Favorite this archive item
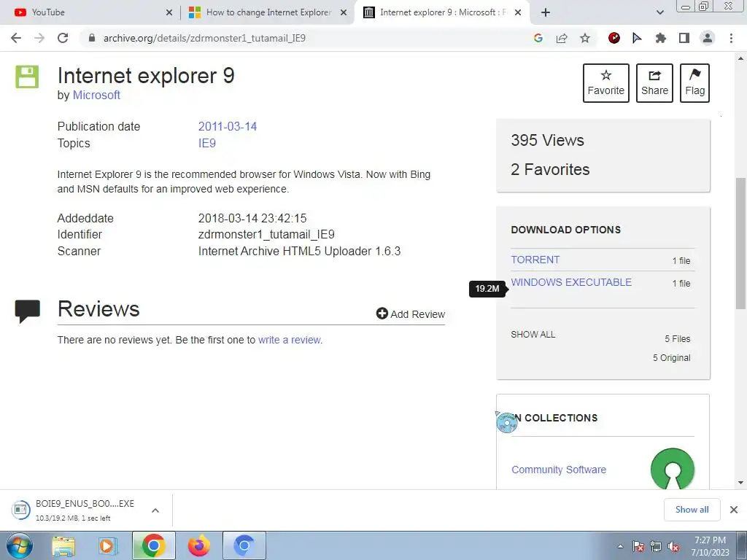The height and width of the screenshot is (560, 747). coord(606,83)
